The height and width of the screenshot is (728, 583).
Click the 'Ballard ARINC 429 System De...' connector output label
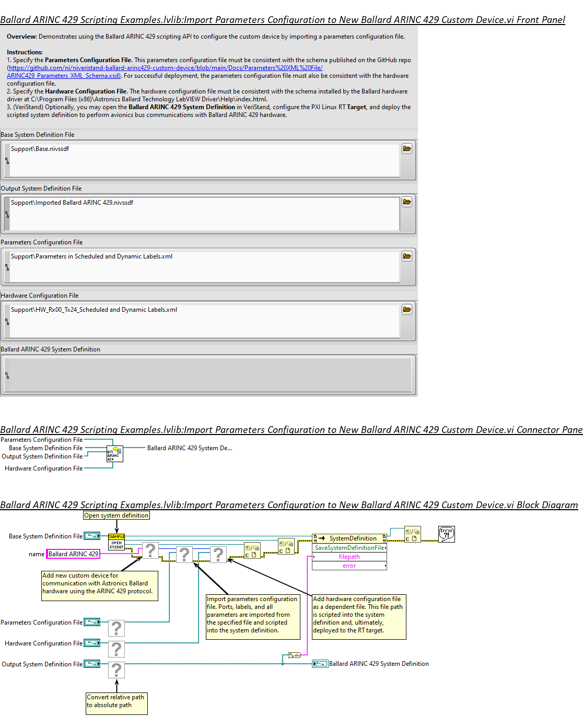click(x=190, y=448)
